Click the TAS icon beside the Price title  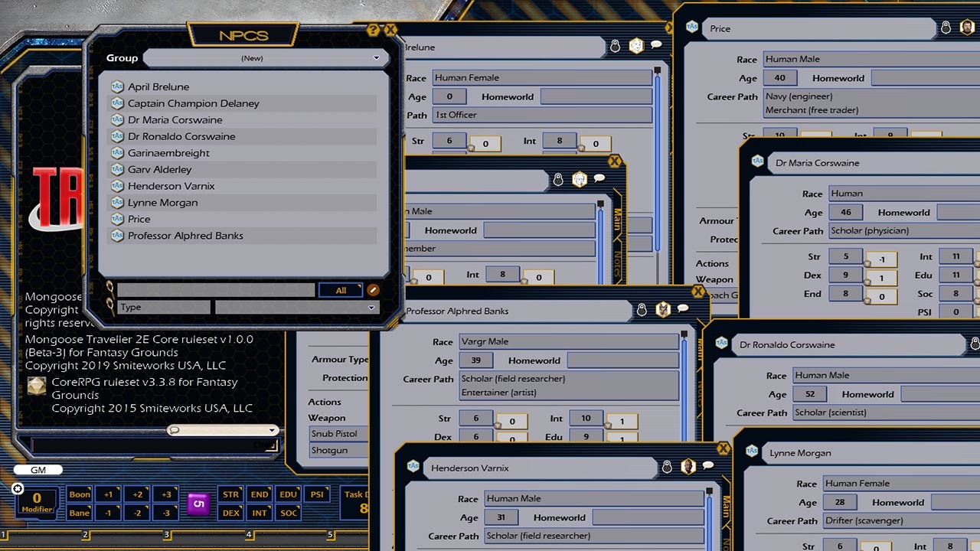[x=691, y=28]
